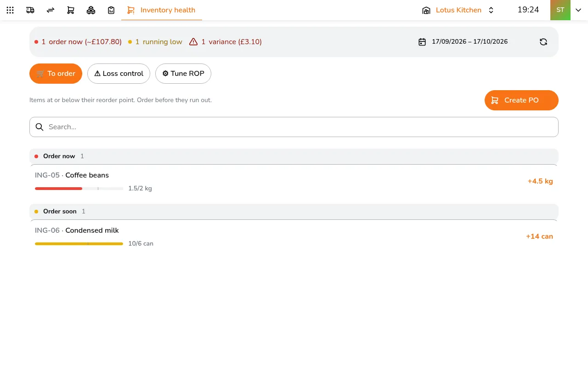This screenshot has height=368, width=588.
Task: Refresh the inventory health data
Action: pos(543,42)
